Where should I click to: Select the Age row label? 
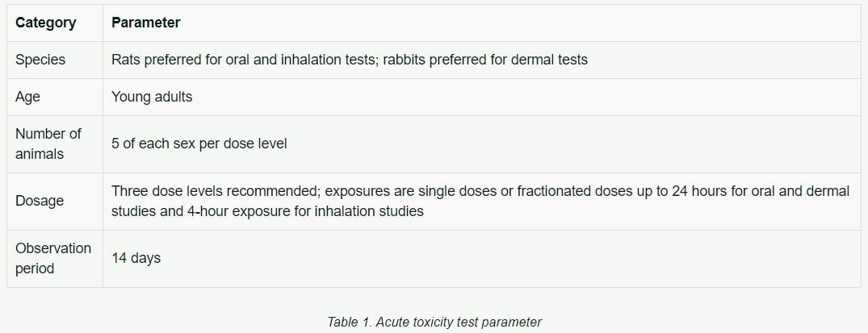(x=27, y=97)
